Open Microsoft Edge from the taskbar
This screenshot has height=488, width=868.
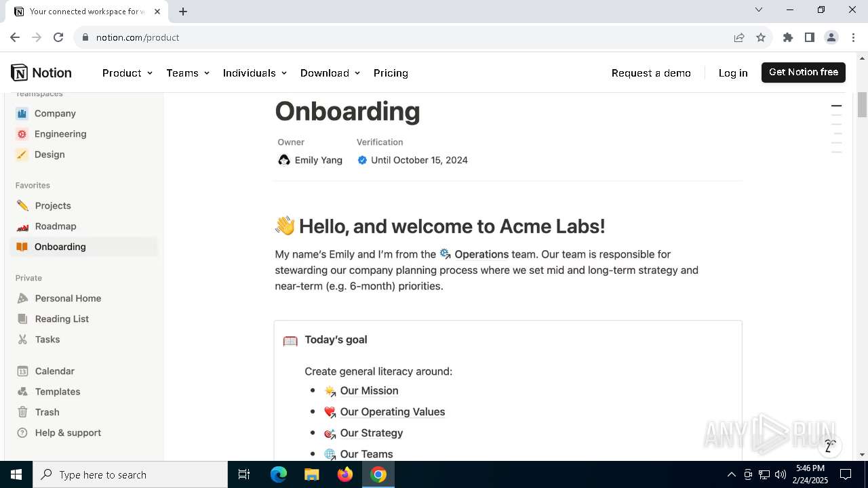coord(279,474)
